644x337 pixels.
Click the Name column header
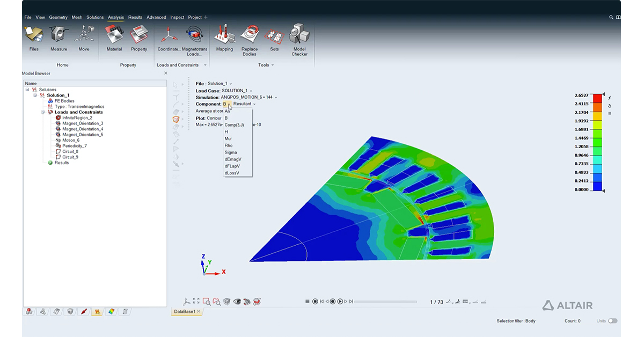coord(96,83)
